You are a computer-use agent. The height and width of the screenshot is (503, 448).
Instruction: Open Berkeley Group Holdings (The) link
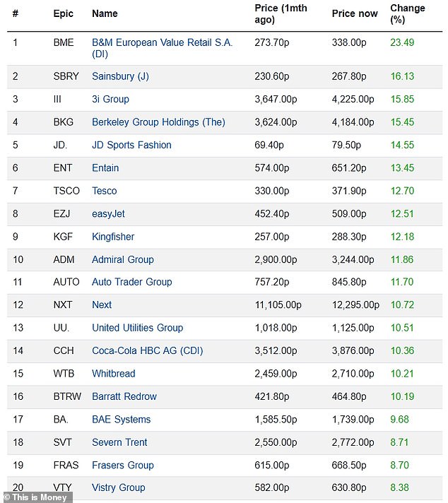(158, 122)
